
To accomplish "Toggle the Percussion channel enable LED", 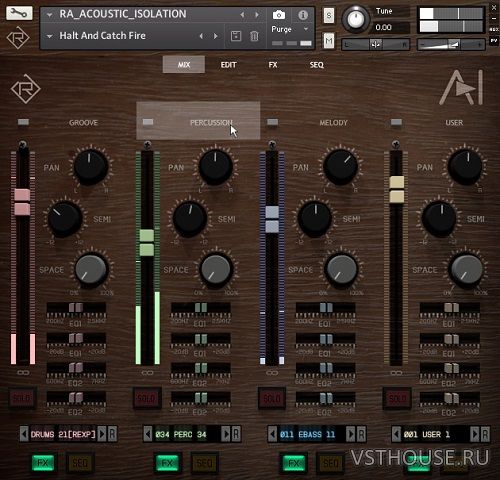I will click(x=148, y=122).
